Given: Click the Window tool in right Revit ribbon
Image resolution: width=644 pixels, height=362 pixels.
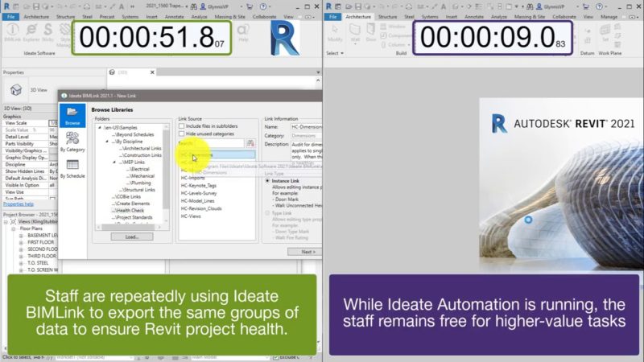Looking at the screenshot, I should (x=393, y=27).
